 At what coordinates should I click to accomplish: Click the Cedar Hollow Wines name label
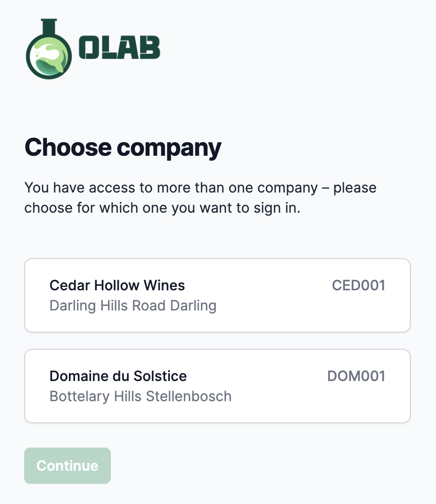(x=117, y=286)
